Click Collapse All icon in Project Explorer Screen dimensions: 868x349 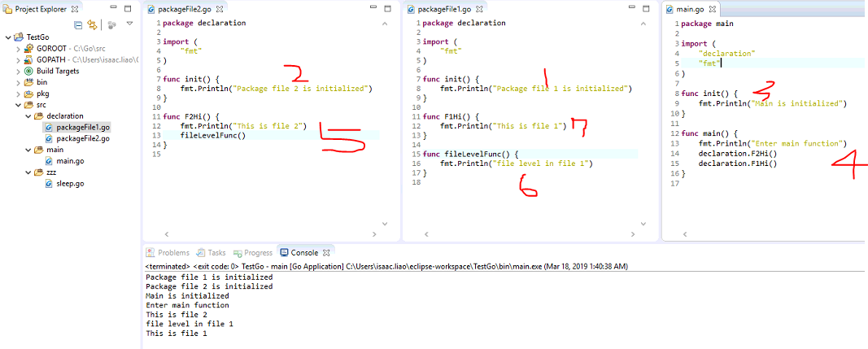(x=78, y=24)
